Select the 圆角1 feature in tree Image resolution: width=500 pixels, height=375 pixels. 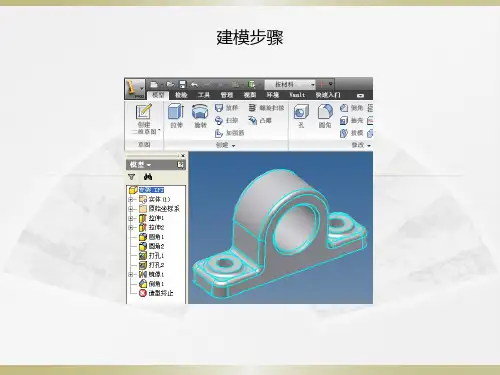(x=152, y=237)
